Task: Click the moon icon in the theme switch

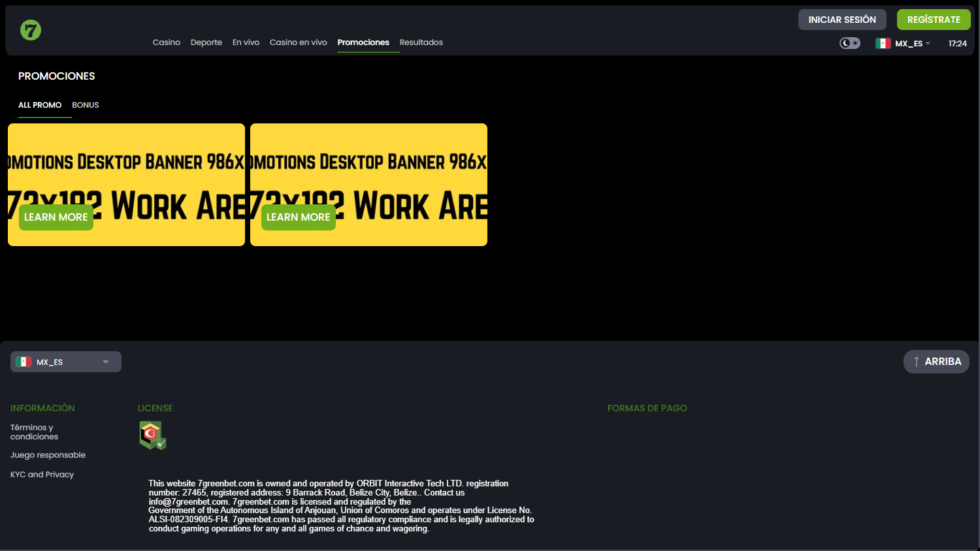Action: [x=845, y=42]
